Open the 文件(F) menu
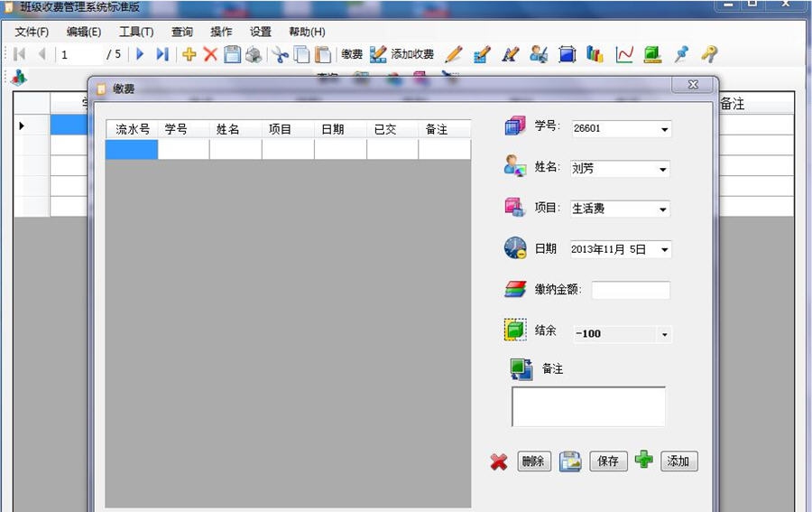This screenshot has height=512, width=812. point(32,32)
